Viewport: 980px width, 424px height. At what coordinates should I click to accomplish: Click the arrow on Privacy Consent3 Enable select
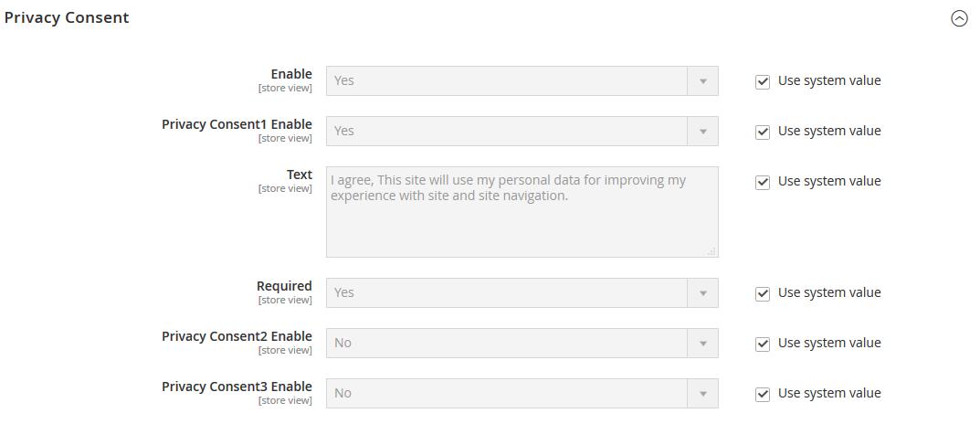coord(703,393)
